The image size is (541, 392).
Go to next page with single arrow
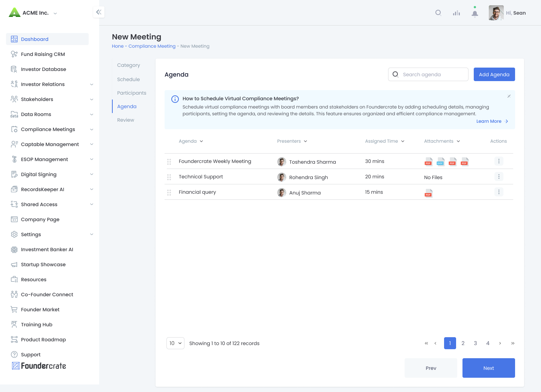click(x=500, y=343)
